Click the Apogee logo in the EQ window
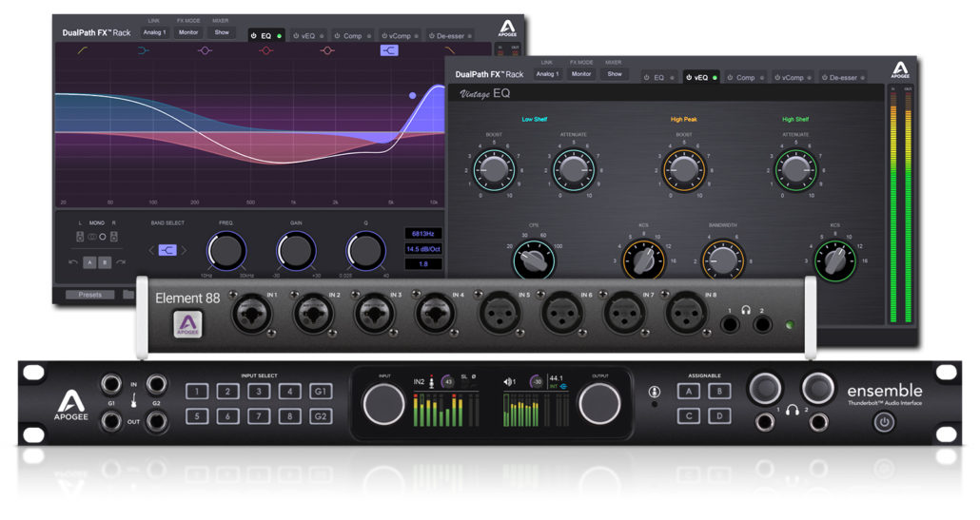The width and height of the screenshot is (980, 520). tap(507, 29)
